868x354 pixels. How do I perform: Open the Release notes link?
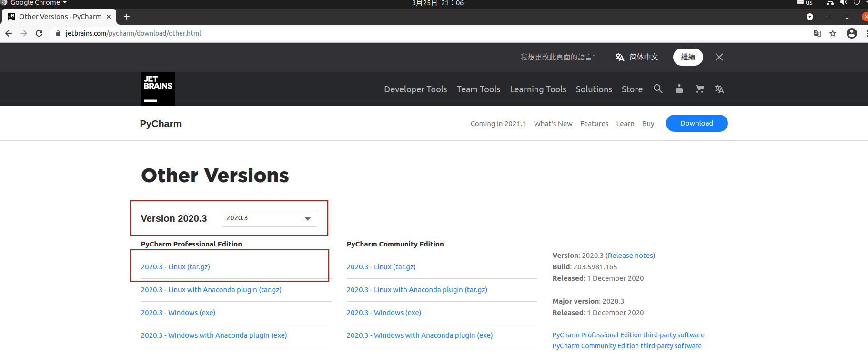tap(630, 256)
